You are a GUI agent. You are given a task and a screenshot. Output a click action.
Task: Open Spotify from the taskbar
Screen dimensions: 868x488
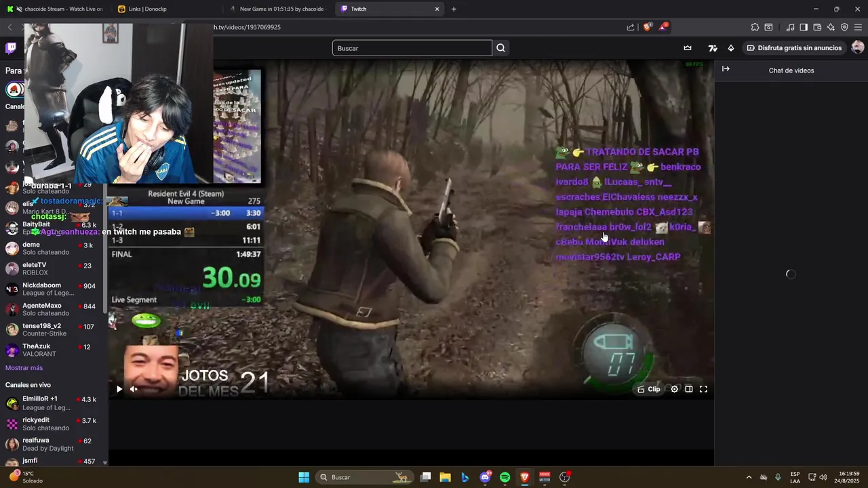[x=505, y=477]
